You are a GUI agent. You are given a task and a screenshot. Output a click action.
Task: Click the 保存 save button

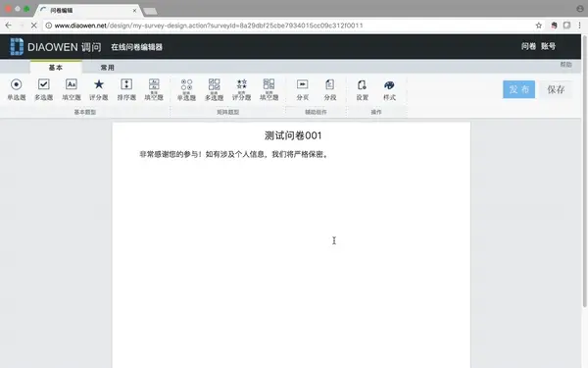point(556,89)
